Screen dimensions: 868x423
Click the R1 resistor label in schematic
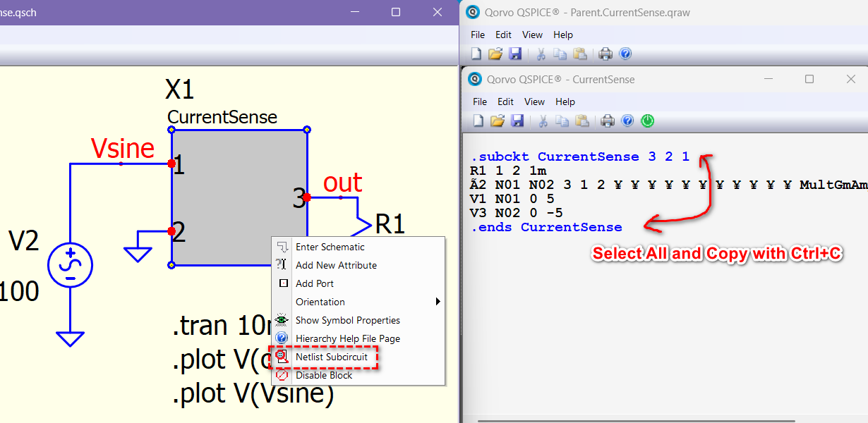[x=390, y=224]
